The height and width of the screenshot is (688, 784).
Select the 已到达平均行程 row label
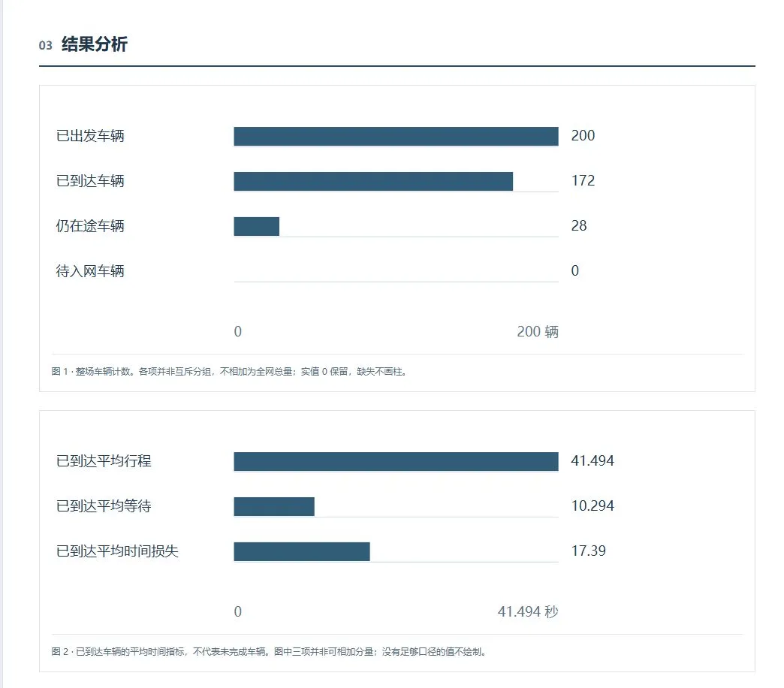click(x=104, y=461)
